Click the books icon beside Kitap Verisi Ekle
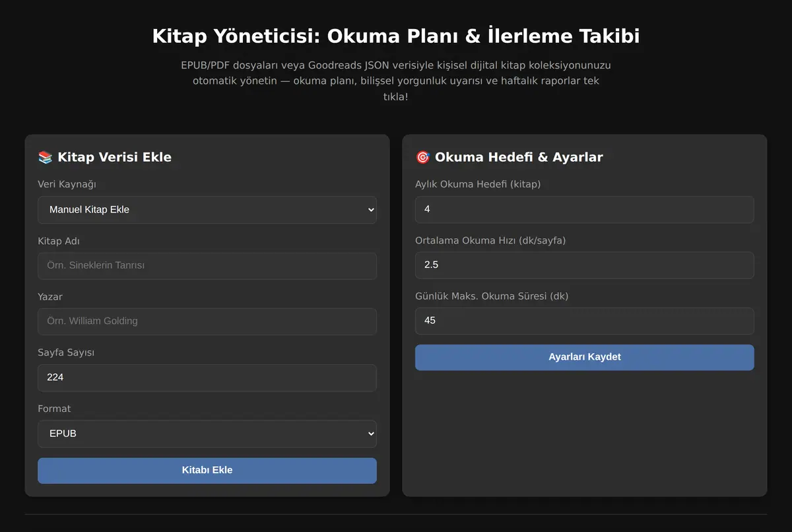792x532 pixels. click(x=46, y=157)
